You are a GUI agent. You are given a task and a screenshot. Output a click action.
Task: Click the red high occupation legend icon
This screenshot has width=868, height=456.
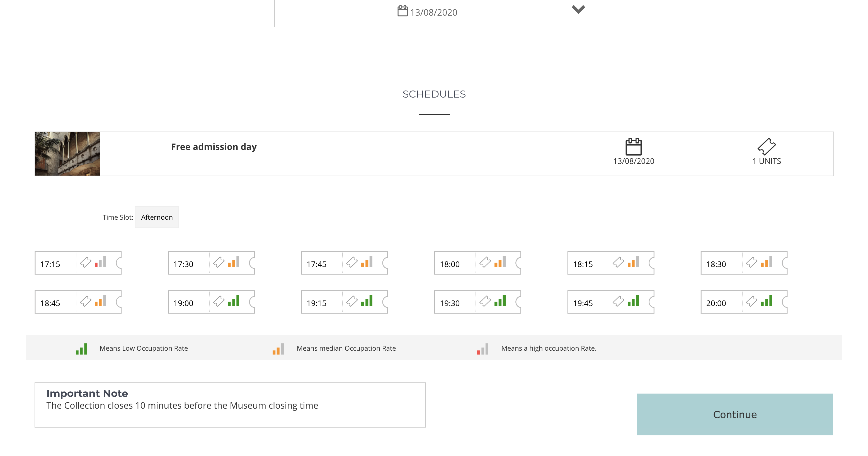[483, 349]
